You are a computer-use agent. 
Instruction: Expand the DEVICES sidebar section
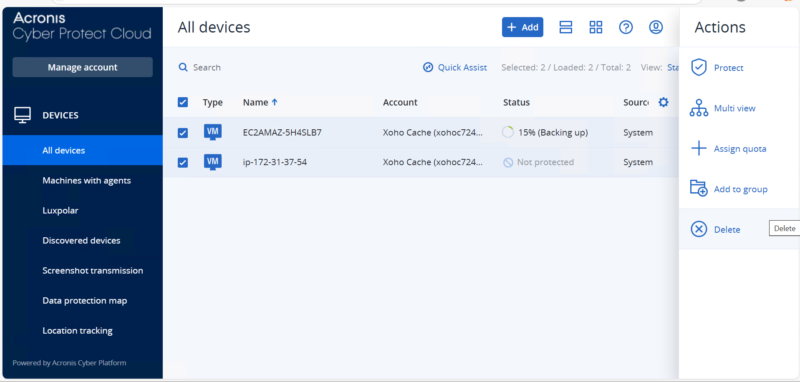coord(60,115)
